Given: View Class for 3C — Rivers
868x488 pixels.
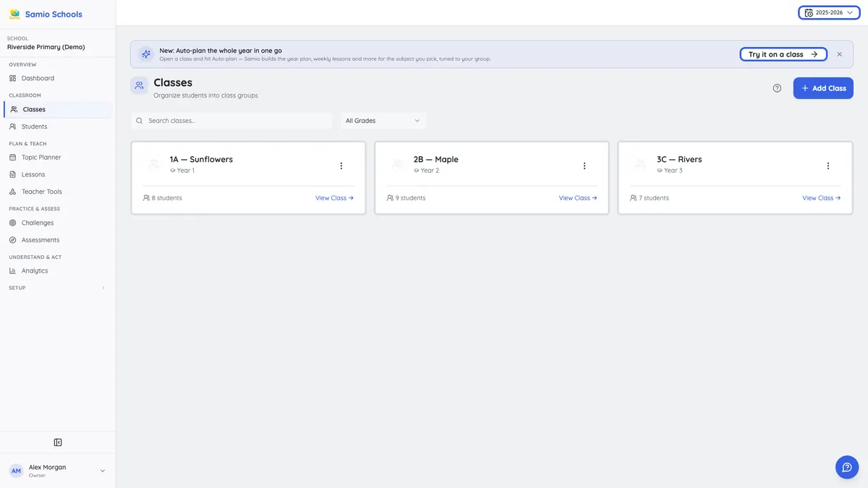Looking at the screenshot, I should tap(822, 198).
